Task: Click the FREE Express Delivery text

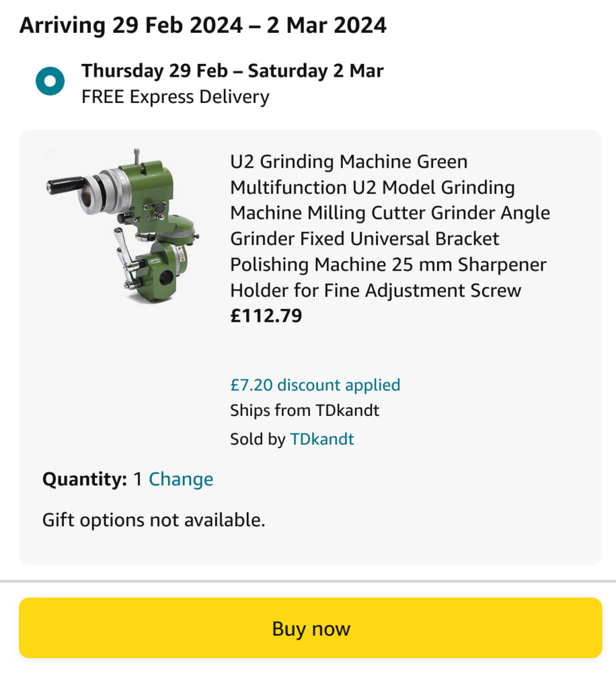Action: (175, 97)
